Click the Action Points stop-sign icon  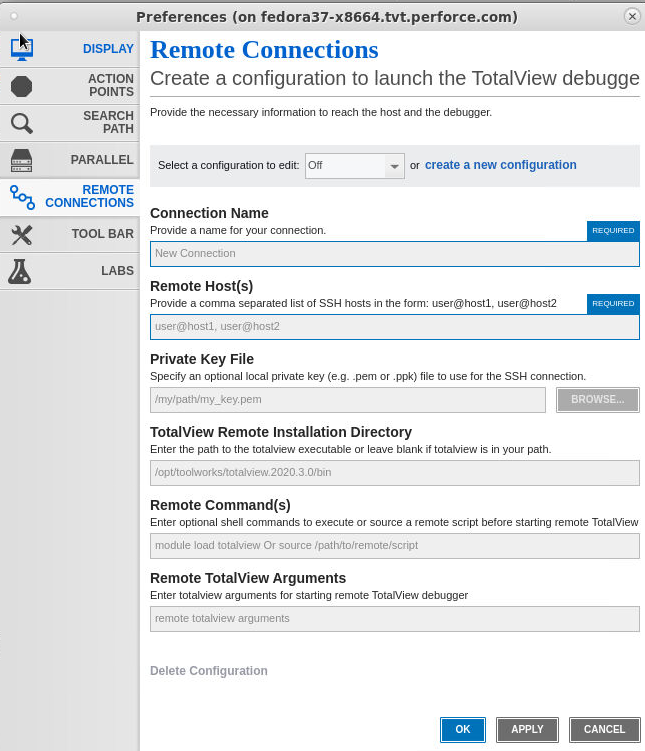pyautogui.click(x=22, y=86)
